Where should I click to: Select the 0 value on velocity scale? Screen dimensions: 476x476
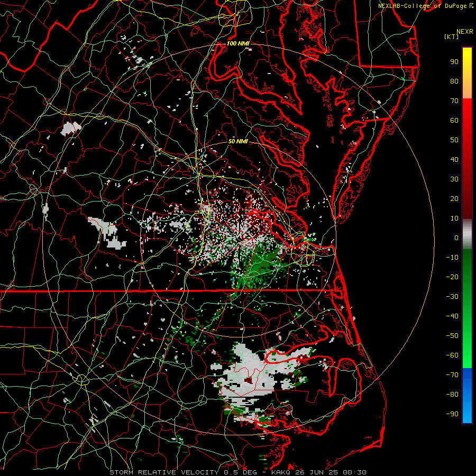[x=456, y=237]
